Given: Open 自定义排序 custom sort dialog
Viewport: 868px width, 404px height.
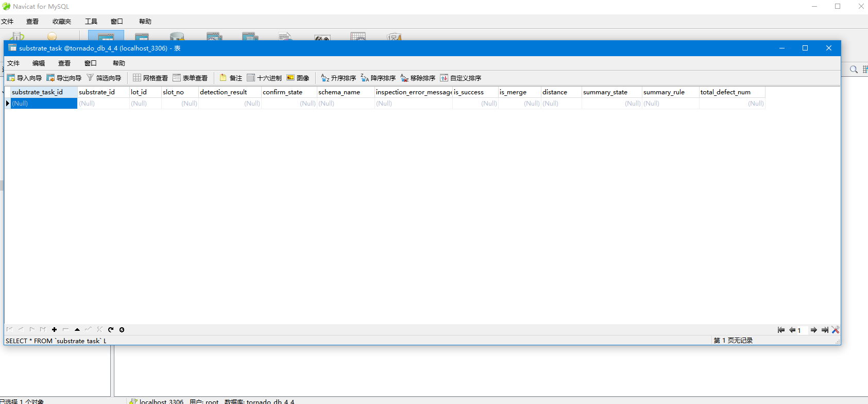Looking at the screenshot, I should (461, 78).
